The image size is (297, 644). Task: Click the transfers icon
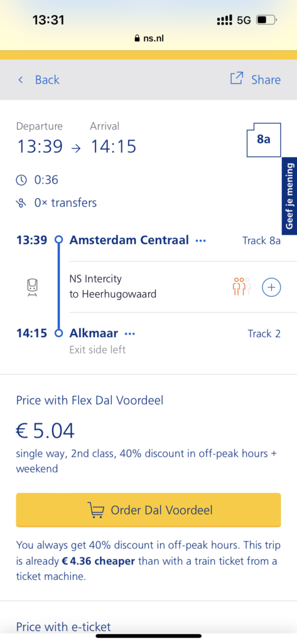coord(21,203)
